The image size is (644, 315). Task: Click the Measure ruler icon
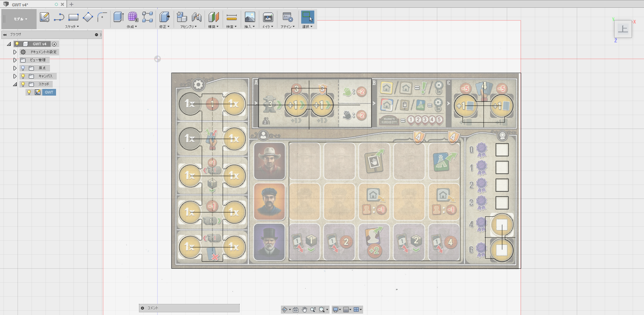pos(232,17)
